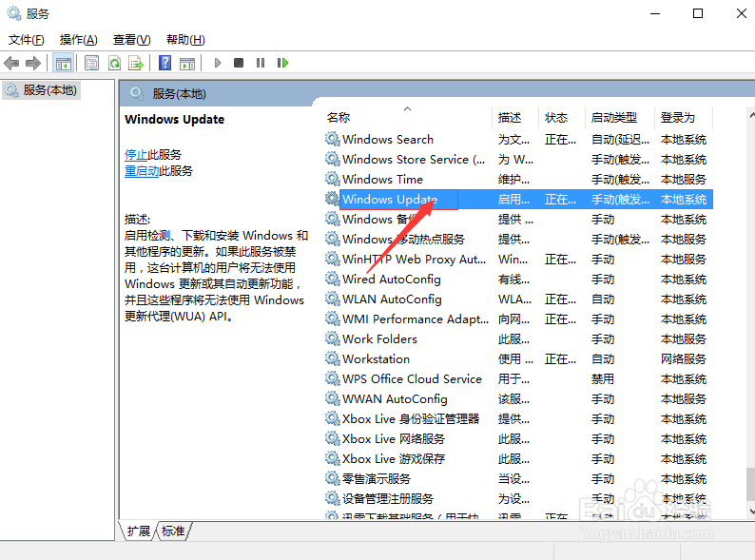Click the 服务(本地) pane header
The image size is (755, 560).
coord(179,94)
